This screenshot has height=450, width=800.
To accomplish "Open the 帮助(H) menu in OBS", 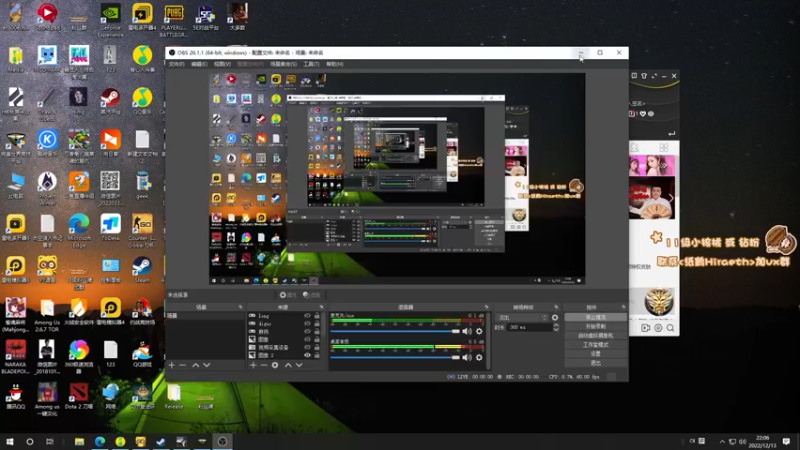I will (335, 64).
